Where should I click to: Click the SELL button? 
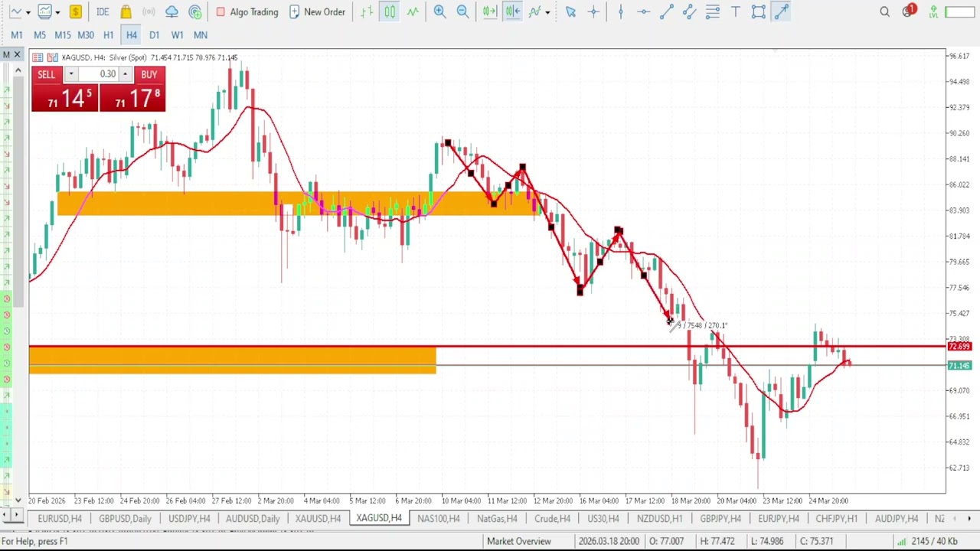[47, 74]
